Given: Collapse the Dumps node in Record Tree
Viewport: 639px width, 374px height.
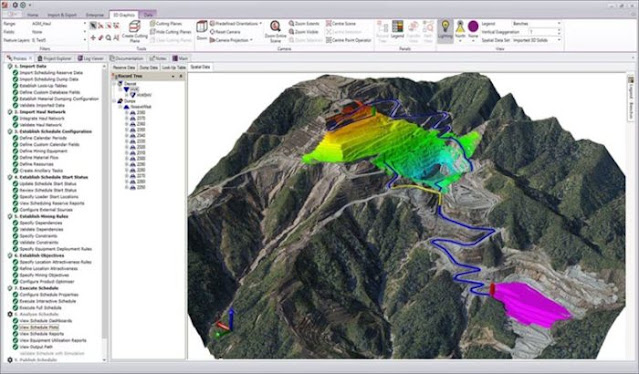Looking at the screenshot, I should [115, 101].
